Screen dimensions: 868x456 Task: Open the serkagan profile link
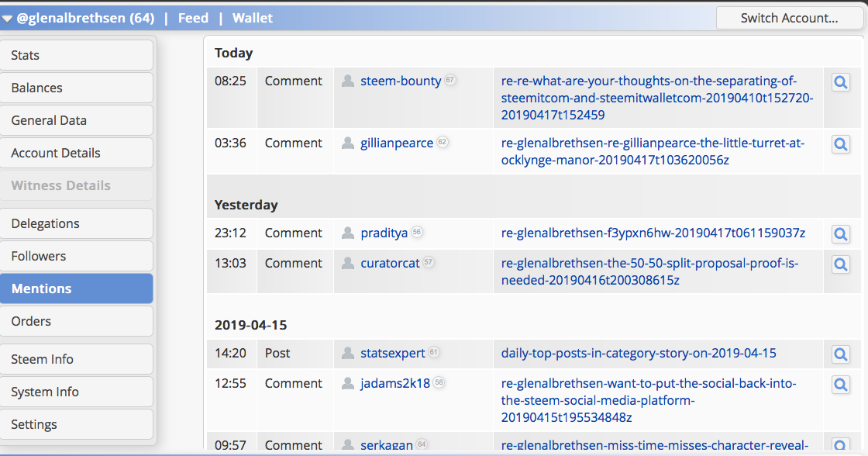tap(387, 445)
